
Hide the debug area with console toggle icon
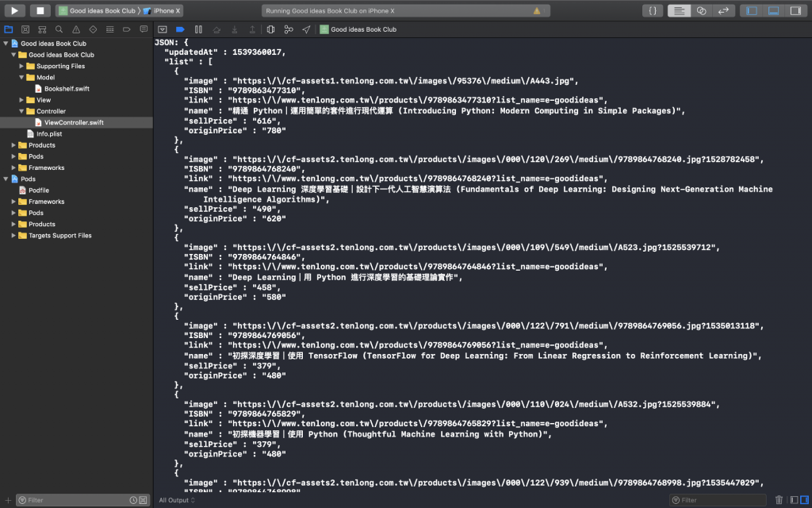162,29
